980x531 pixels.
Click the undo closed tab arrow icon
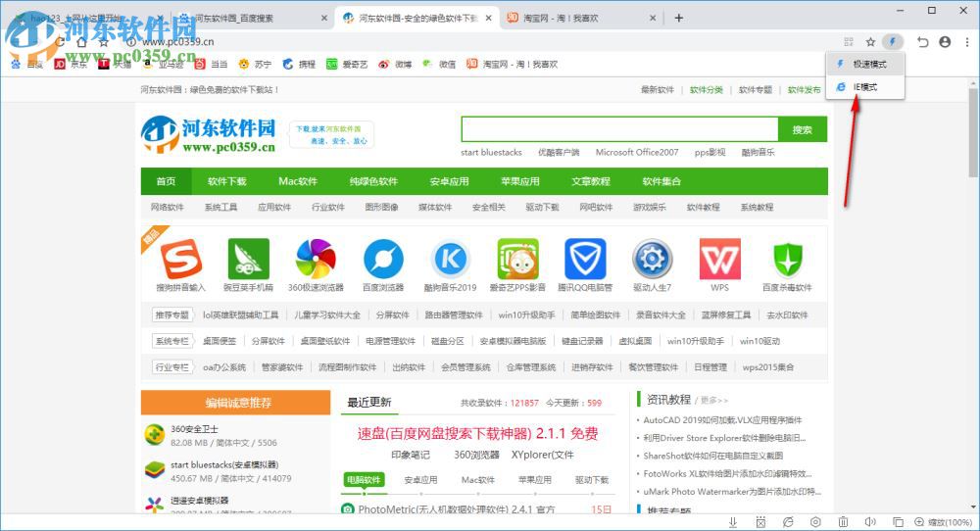tap(922, 42)
